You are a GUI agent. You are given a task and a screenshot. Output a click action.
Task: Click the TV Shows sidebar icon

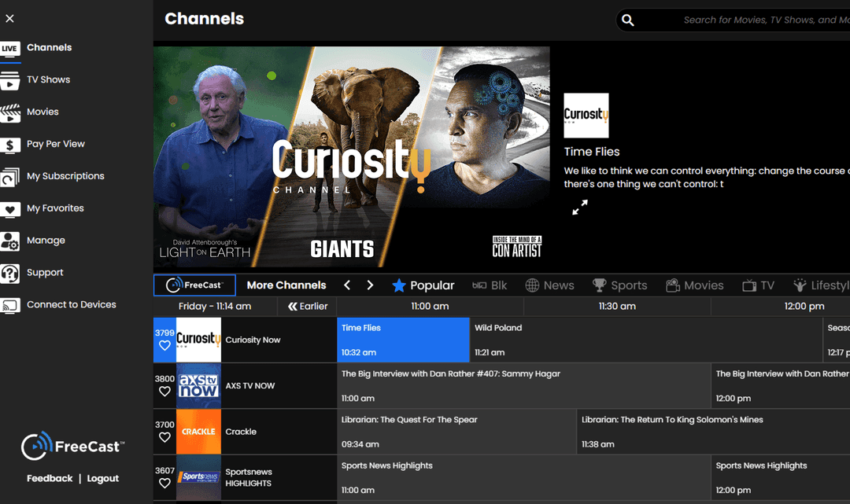[9, 80]
